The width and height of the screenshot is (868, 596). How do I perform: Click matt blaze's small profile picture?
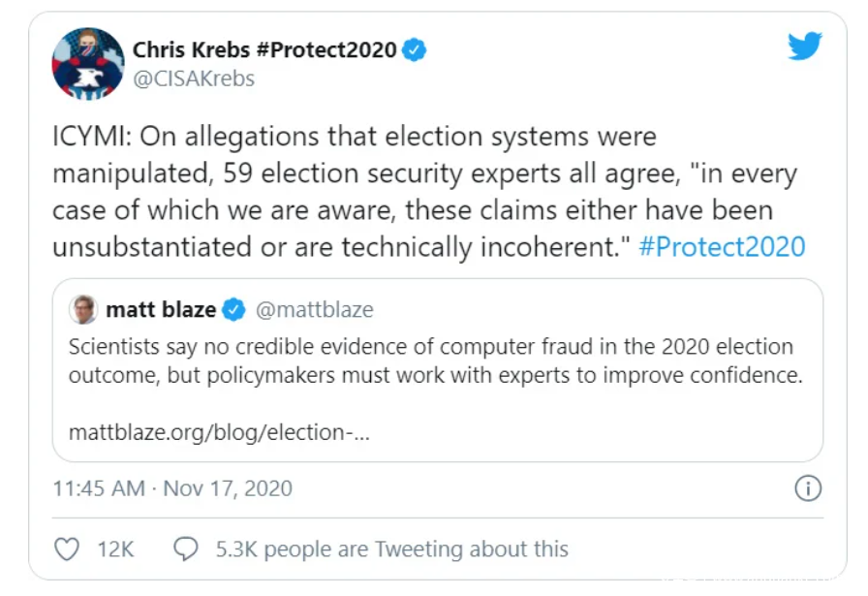[84, 309]
